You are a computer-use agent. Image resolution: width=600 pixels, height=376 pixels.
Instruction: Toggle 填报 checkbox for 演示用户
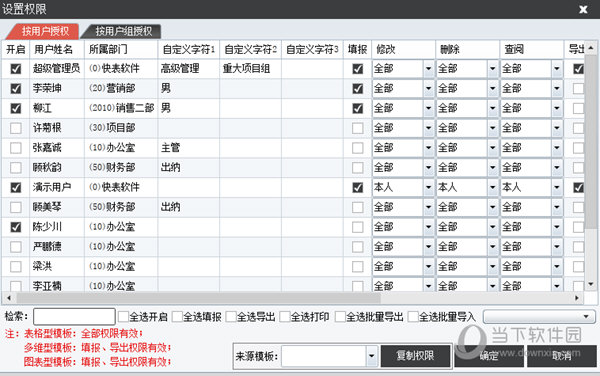(x=357, y=187)
